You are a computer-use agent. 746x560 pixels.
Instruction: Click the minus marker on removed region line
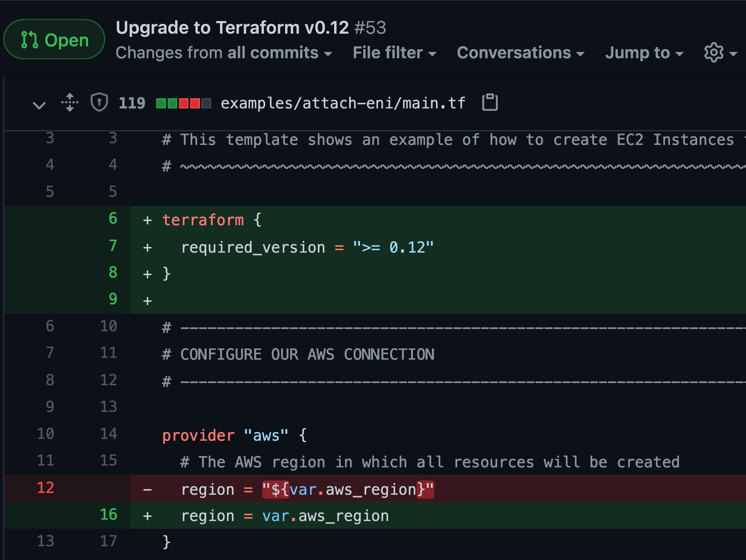pyautogui.click(x=147, y=490)
